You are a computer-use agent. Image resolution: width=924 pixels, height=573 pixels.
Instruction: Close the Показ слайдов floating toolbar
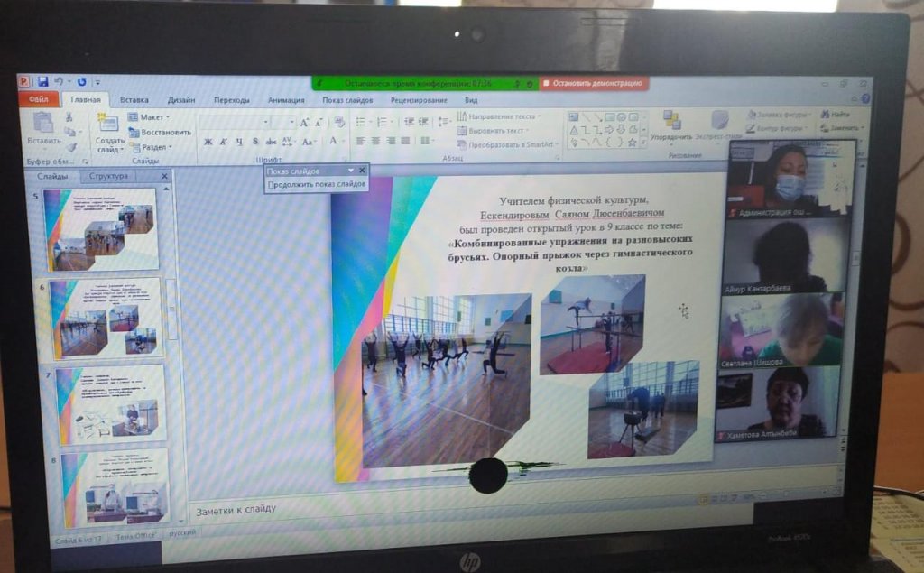click(362, 171)
